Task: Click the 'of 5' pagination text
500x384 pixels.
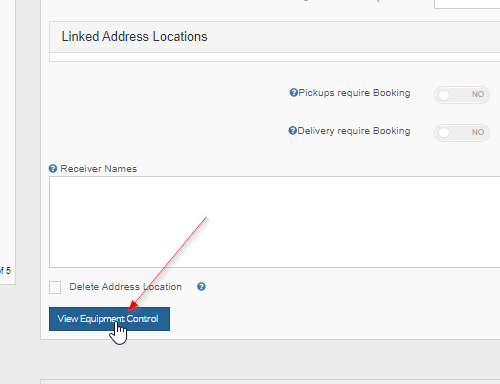Action: tap(5, 270)
